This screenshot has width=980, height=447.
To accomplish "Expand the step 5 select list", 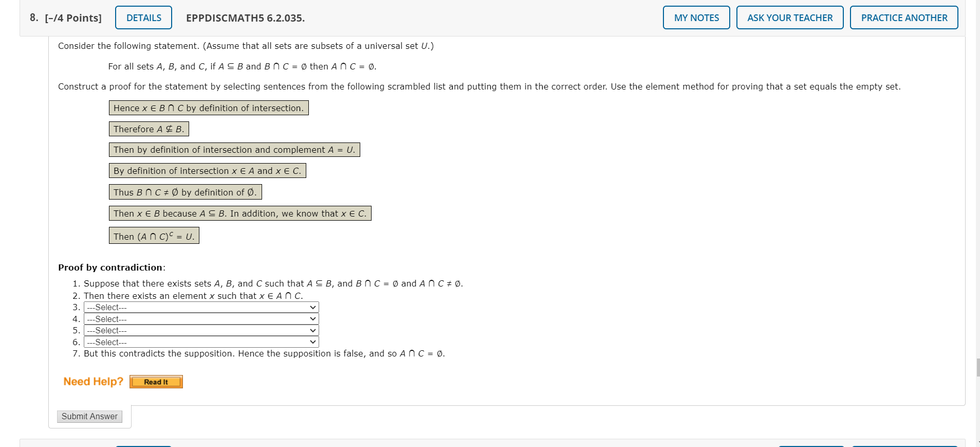I will [200, 330].
